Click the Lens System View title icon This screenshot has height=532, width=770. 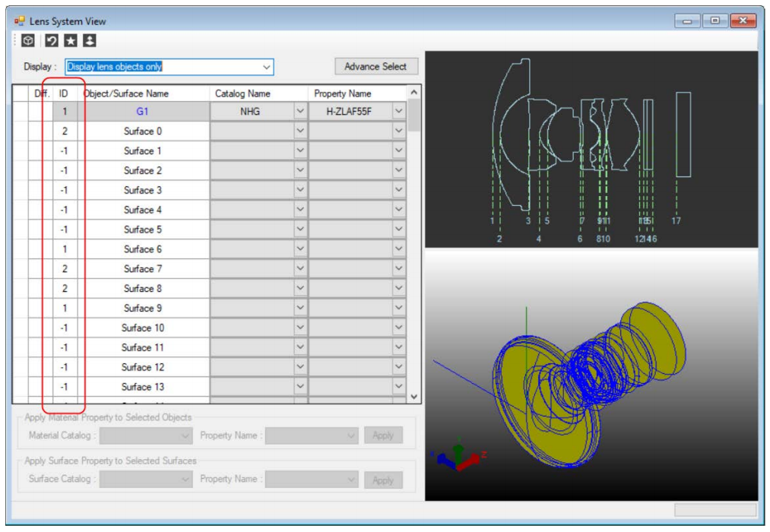[20, 21]
